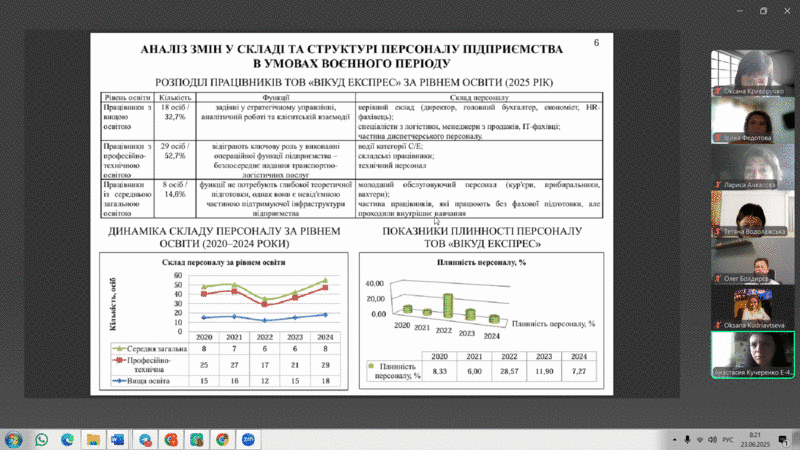Open the clock showing 8:21 23.06.2025
This screenshot has height=450, width=800.
[755, 439]
